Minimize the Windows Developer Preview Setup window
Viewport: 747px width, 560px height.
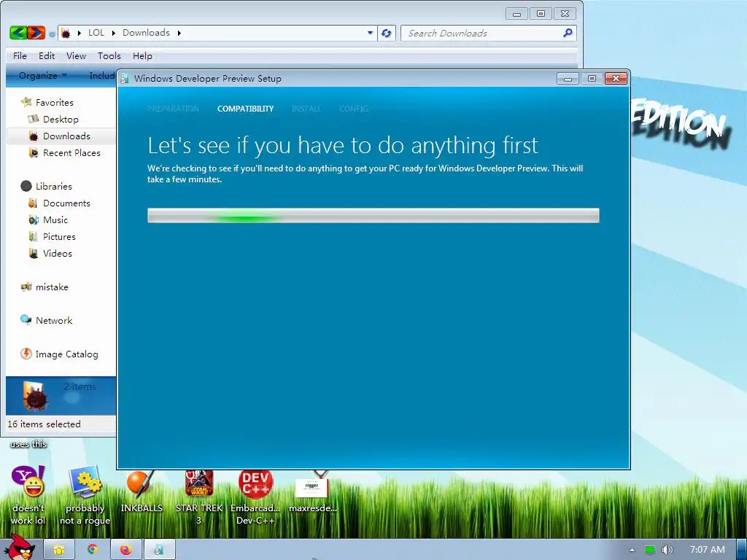pos(568,79)
